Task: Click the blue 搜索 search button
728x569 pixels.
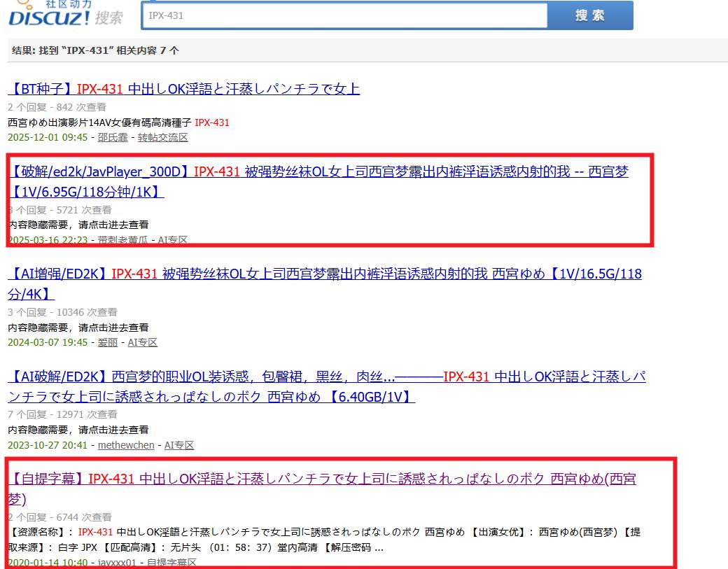Action: (589, 15)
